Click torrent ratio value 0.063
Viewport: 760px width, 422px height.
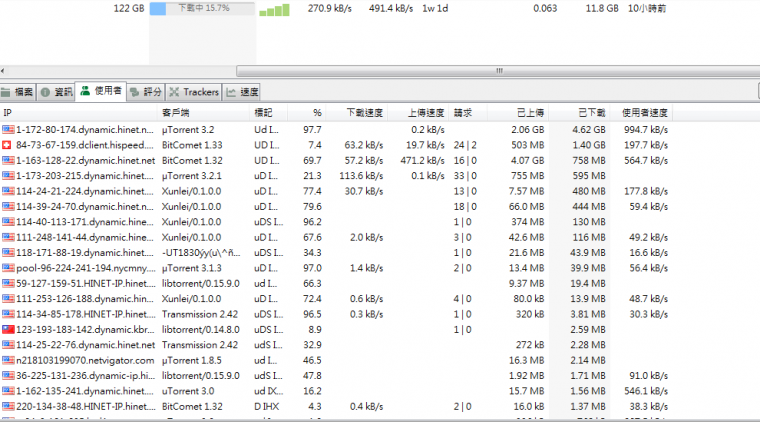(545, 8)
